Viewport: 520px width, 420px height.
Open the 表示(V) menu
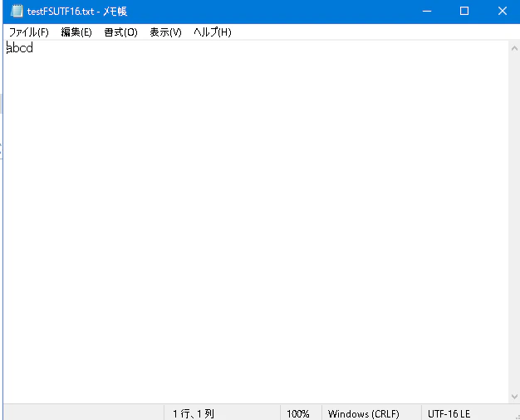tap(165, 32)
